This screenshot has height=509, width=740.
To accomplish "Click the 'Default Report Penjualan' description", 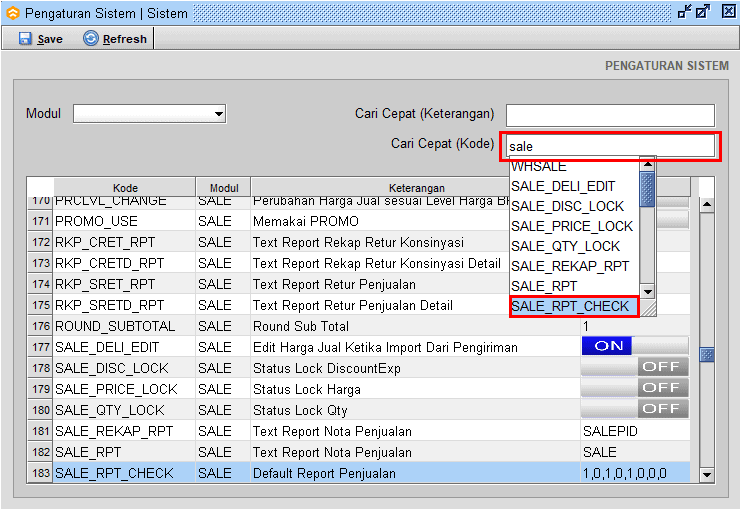I will coord(324,473).
